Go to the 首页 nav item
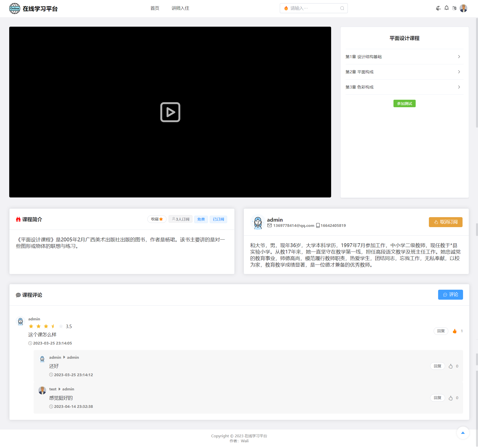Screen dimensions: 478x448 [x=155, y=8]
